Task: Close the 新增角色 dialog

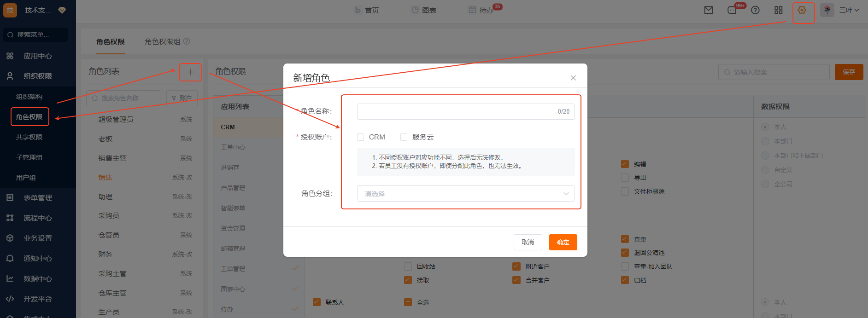Action: click(x=573, y=78)
